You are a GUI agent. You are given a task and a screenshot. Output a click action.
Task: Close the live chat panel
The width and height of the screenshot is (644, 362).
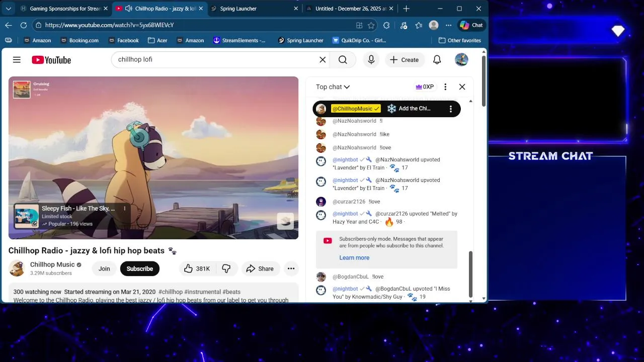pyautogui.click(x=462, y=86)
